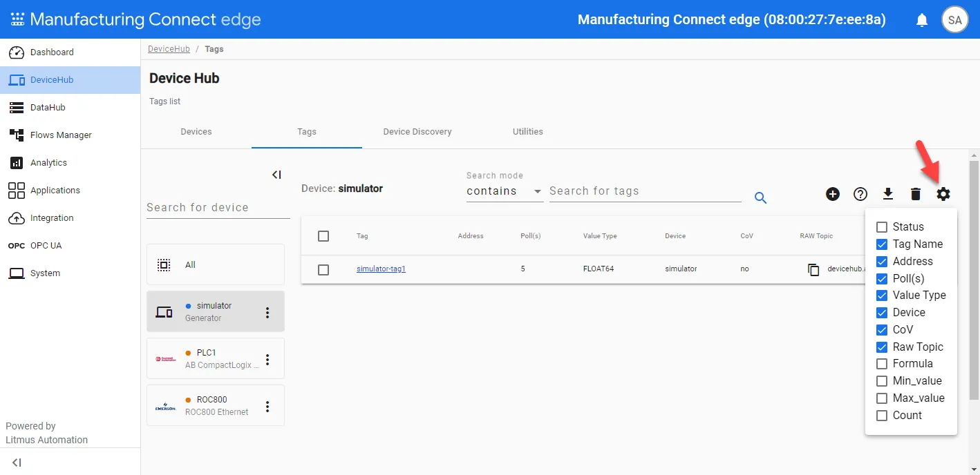Click the vertical page scrollbar

click(x=974, y=280)
